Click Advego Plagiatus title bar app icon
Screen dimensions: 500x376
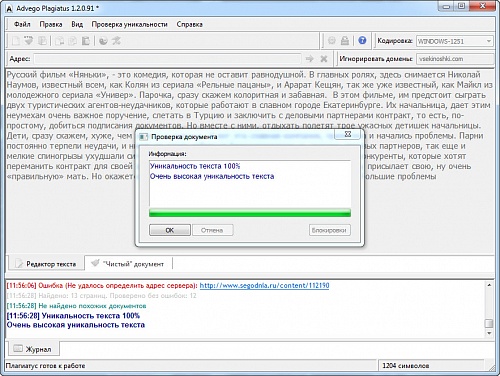(9, 8)
